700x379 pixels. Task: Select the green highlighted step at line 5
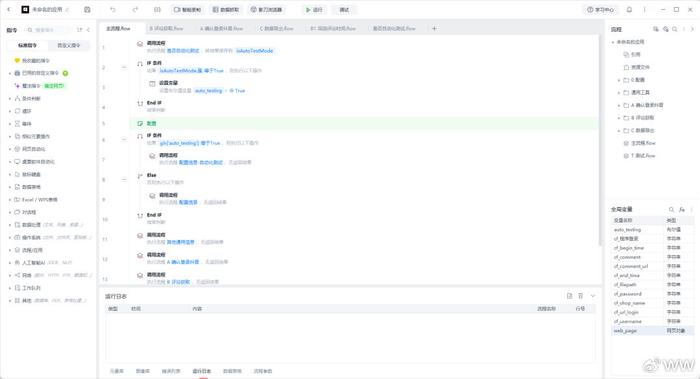point(364,123)
